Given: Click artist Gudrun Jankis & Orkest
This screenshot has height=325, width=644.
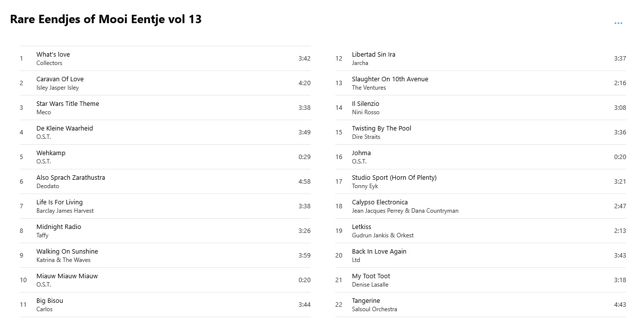Looking at the screenshot, I should point(383,235).
